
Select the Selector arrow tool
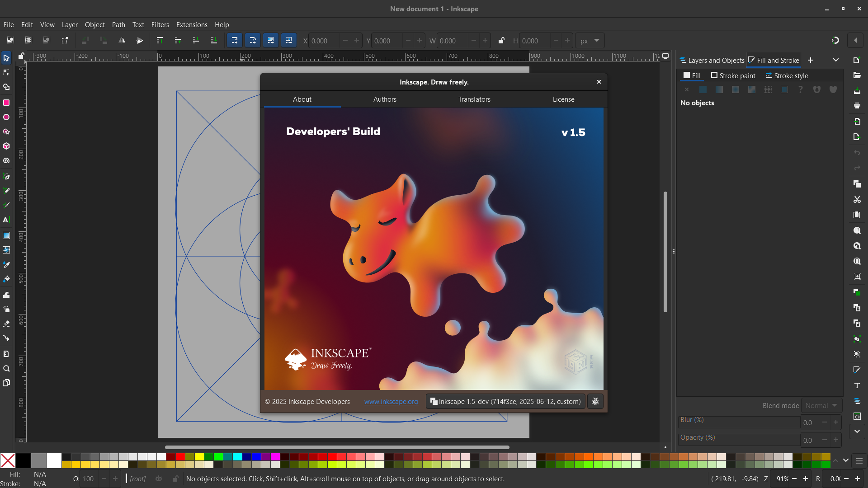tap(6, 58)
